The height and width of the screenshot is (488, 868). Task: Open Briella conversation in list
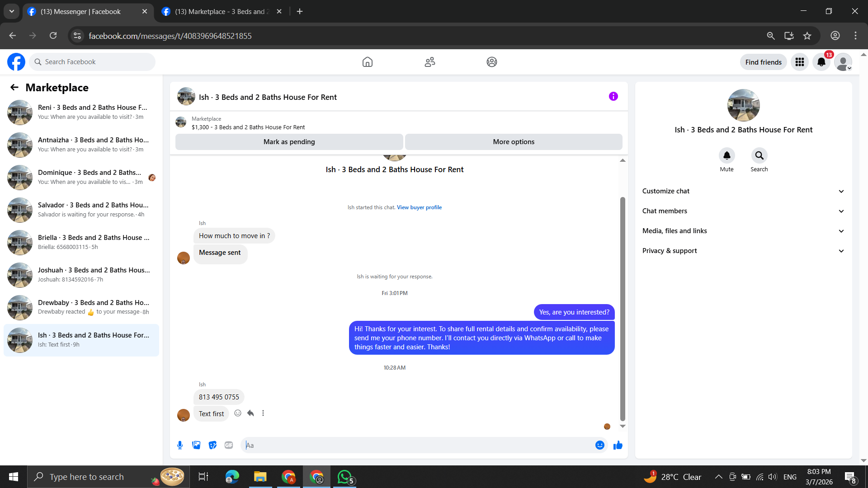pos(81,242)
